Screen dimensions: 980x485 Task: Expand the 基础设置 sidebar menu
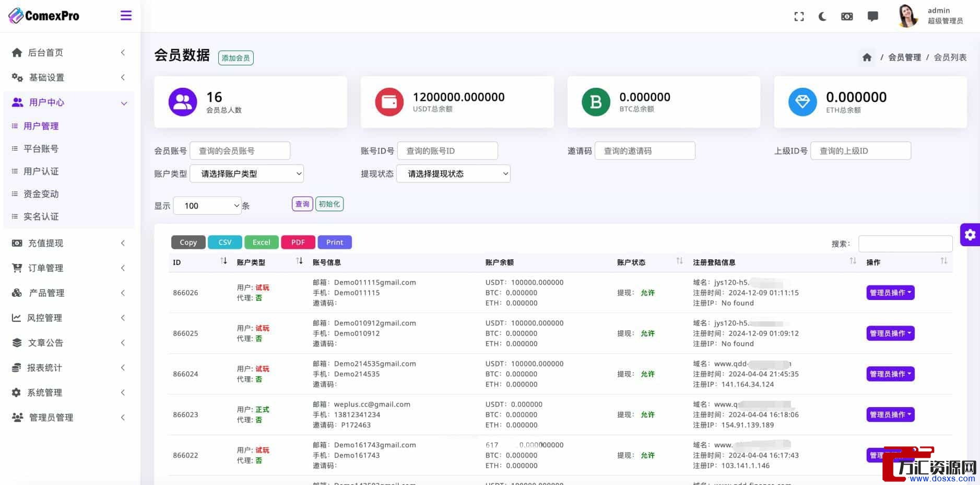click(x=69, y=77)
